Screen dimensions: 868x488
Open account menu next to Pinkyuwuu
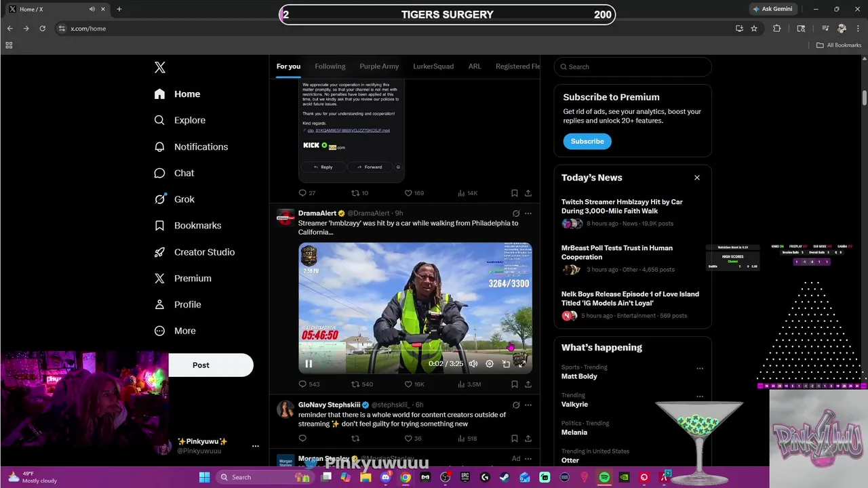pos(256,446)
